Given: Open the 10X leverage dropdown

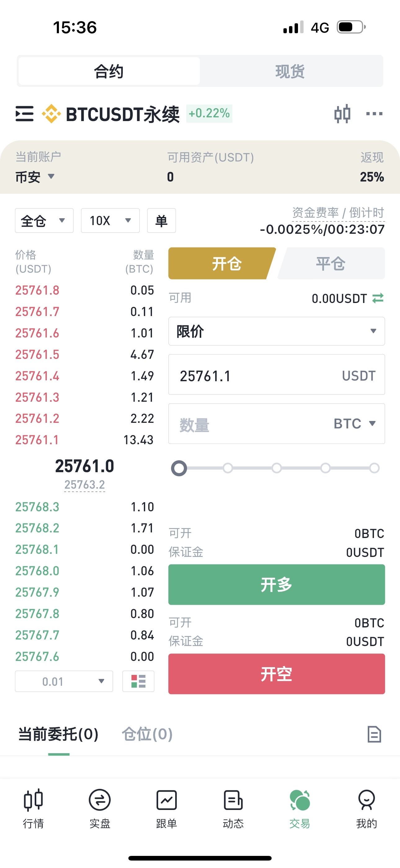Looking at the screenshot, I should [110, 221].
